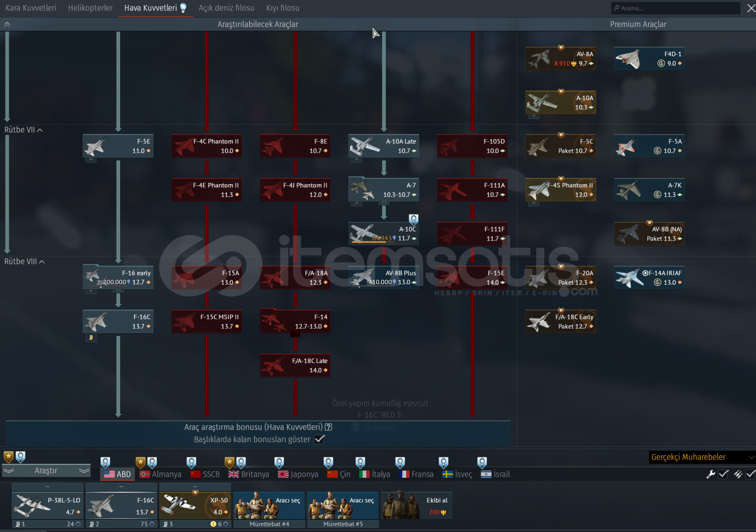The width and height of the screenshot is (756, 532).
Task: Open the F-4C Phantom II aircraft card
Action: 207,146
